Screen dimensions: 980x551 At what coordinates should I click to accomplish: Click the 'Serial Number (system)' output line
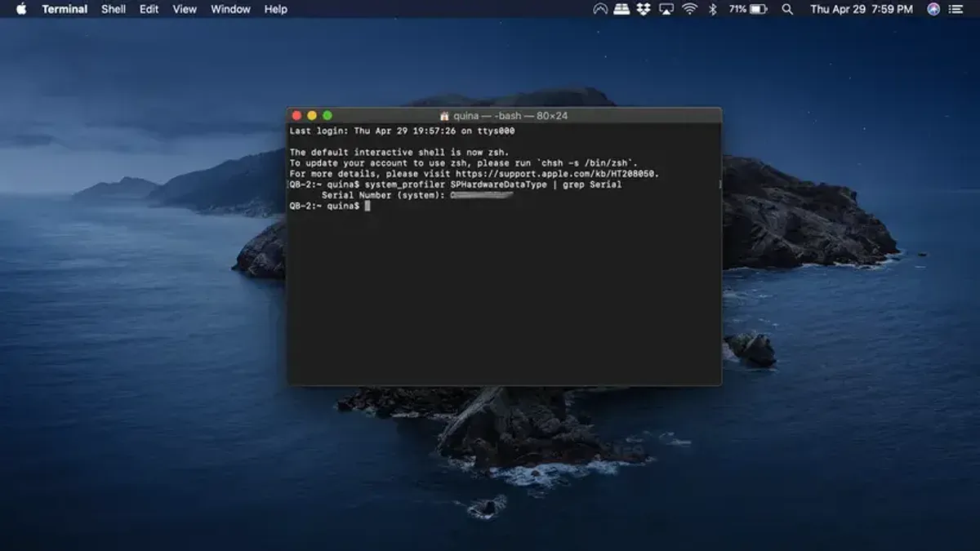pos(417,195)
